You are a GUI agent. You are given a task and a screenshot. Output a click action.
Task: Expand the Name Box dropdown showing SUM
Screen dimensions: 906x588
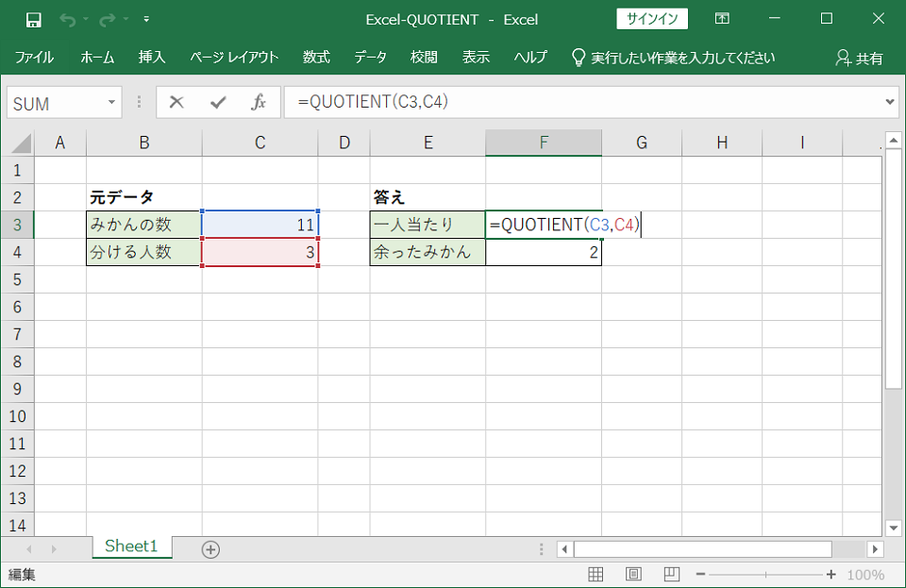[112, 102]
